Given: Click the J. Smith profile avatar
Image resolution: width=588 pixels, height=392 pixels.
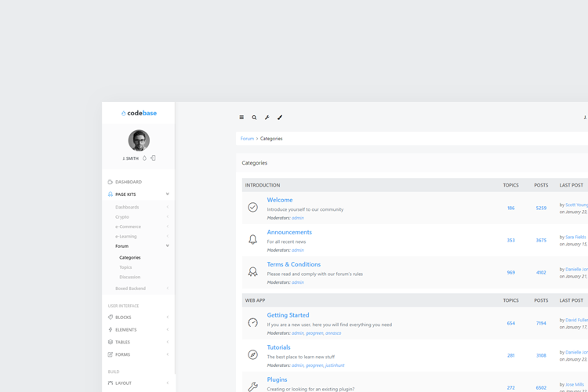Looking at the screenshot, I should [x=139, y=140].
